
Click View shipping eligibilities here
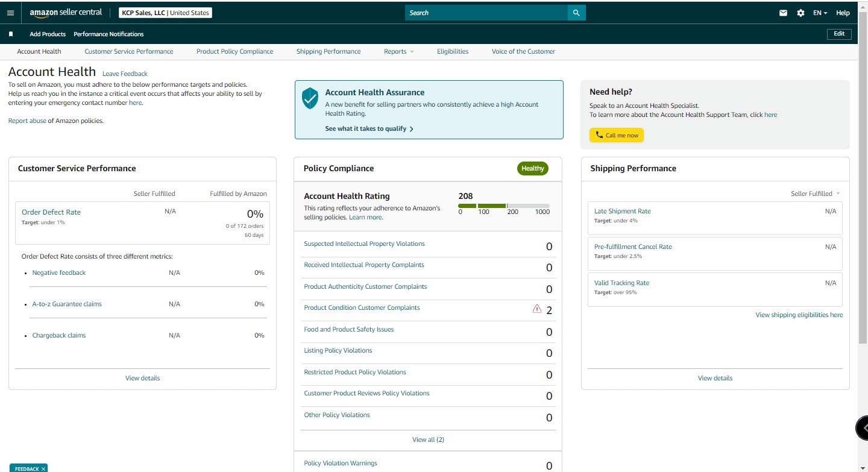[799, 315]
